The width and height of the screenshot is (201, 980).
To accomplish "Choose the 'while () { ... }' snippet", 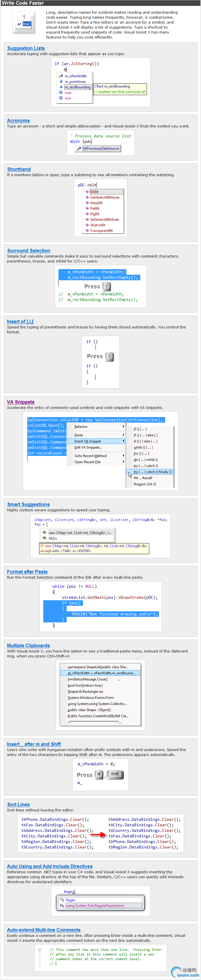I will 143,447.
